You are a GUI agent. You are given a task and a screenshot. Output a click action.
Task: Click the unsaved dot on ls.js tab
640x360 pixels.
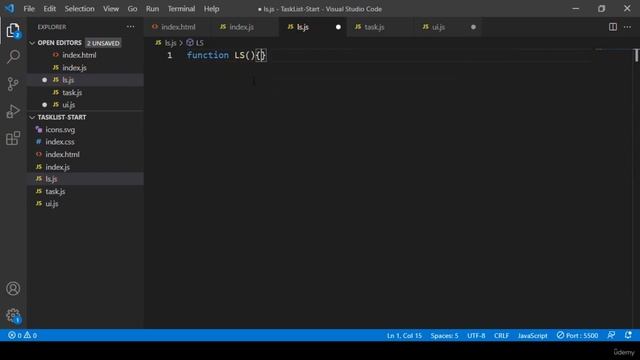point(338,27)
